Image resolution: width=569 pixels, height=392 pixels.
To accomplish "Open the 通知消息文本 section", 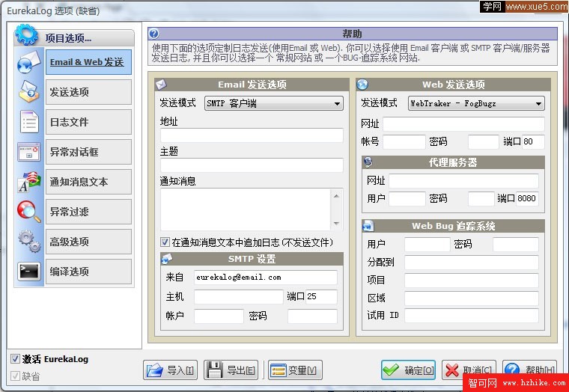I will point(88,182).
